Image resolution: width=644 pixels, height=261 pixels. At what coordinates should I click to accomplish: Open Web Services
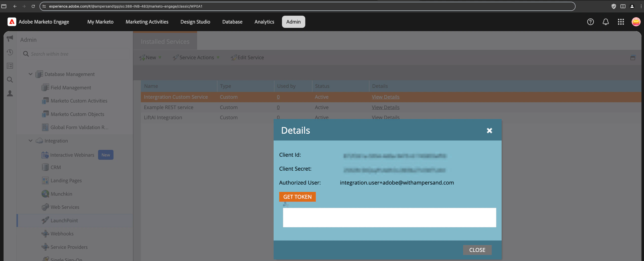(x=61, y=207)
